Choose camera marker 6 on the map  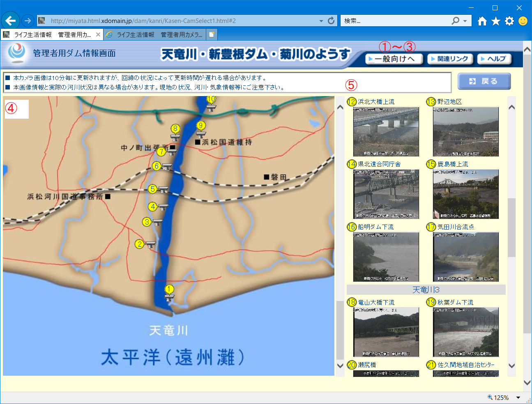coord(157,166)
